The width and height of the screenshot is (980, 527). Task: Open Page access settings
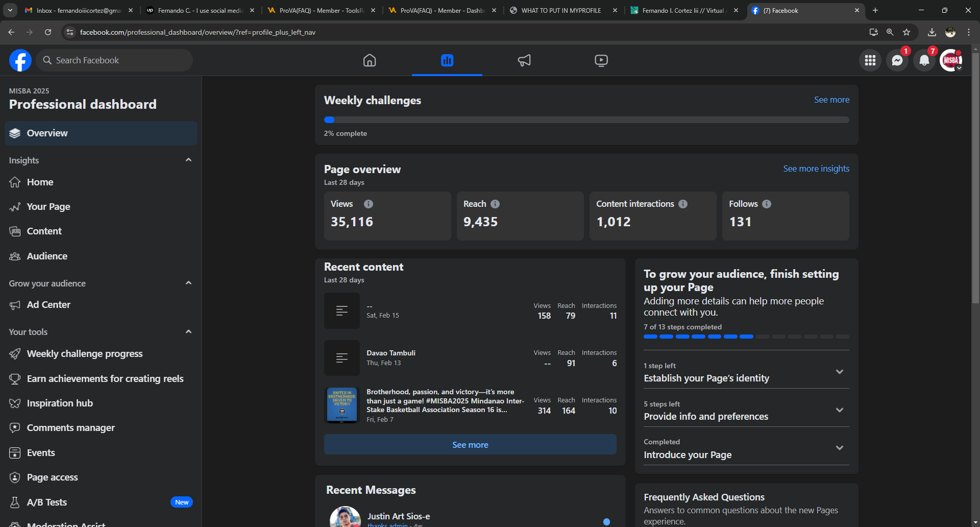click(101, 477)
